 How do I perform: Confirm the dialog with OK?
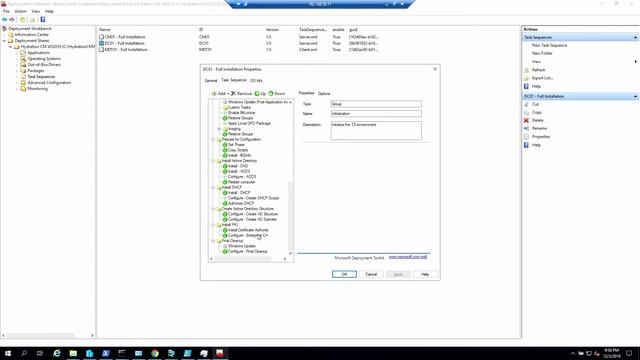point(344,274)
